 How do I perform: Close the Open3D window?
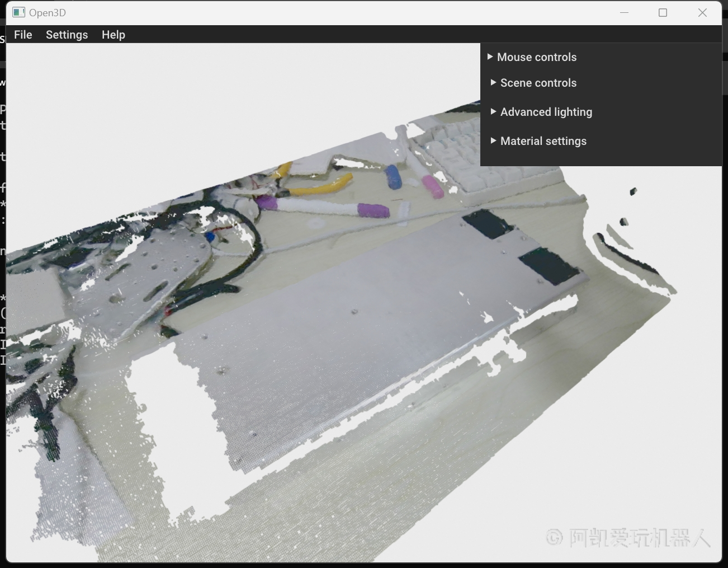point(702,12)
